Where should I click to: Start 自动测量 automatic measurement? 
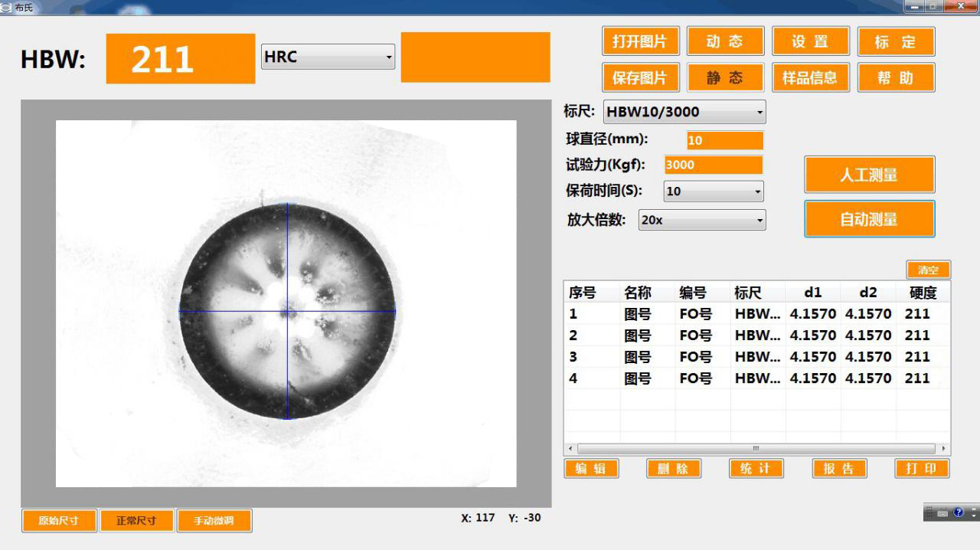click(869, 220)
